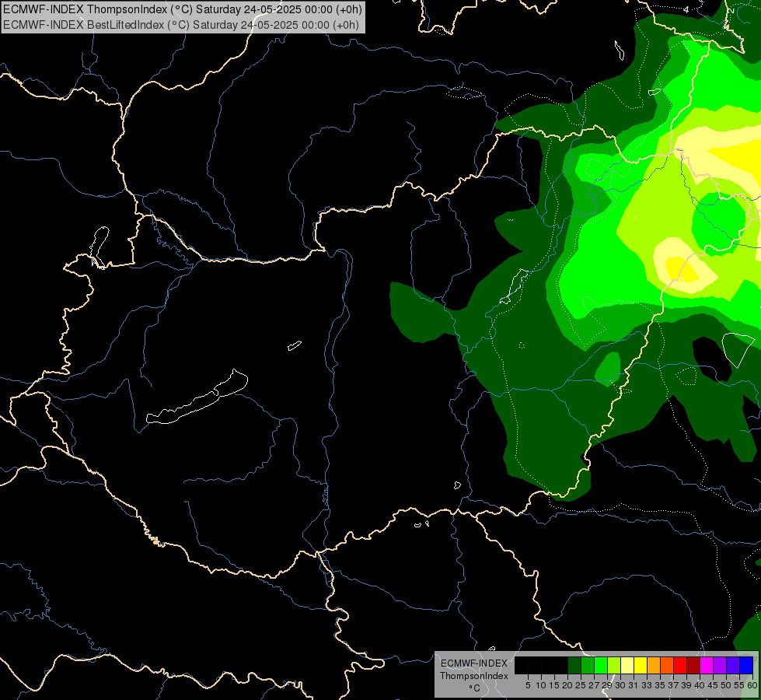
Task: Click the orange-red 35–37 legend swatch
Action: [667, 665]
